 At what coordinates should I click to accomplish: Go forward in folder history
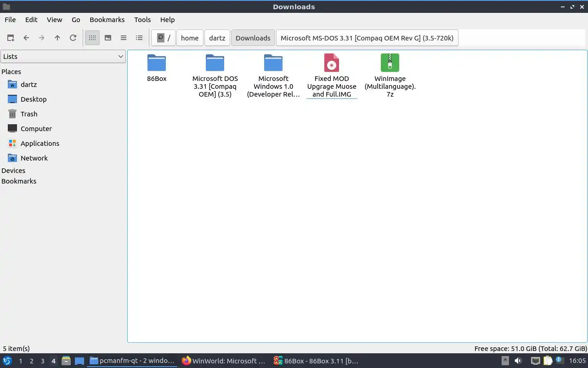point(42,38)
